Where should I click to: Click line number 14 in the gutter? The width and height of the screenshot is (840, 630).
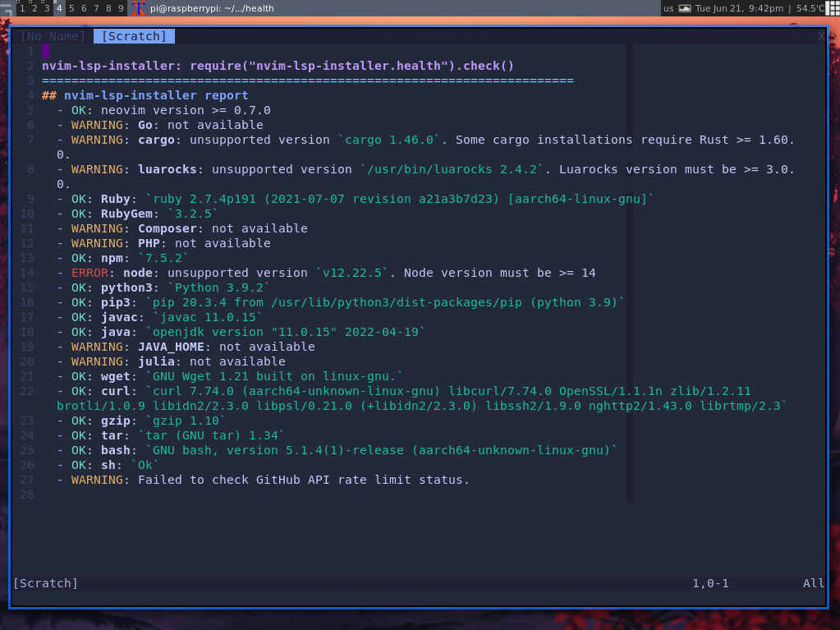(26, 272)
